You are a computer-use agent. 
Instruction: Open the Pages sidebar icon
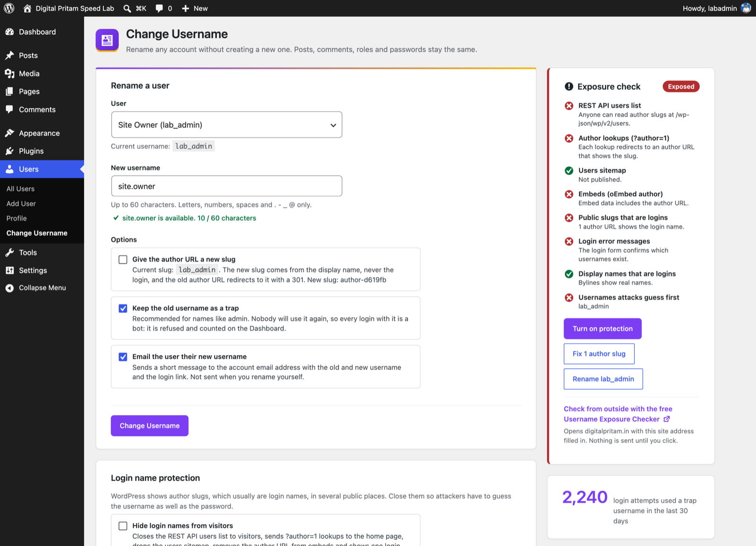click(x=9, y=91)
